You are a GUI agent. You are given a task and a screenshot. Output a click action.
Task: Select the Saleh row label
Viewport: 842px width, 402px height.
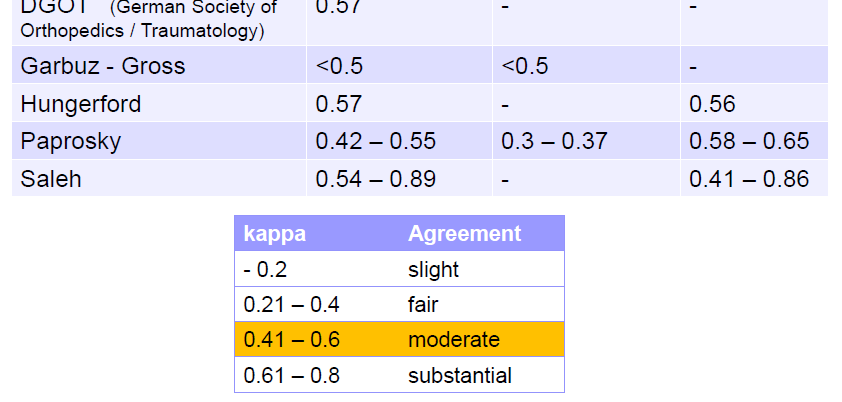point(51,180)
